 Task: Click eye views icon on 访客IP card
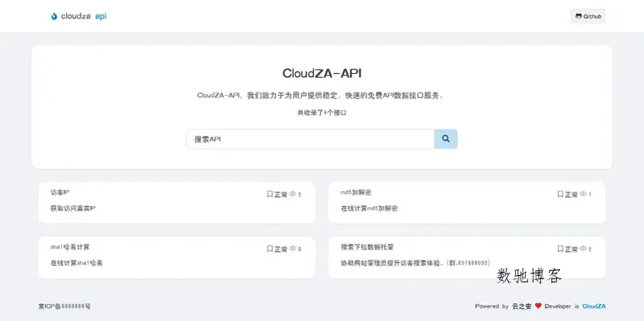(x=293, y=194)
